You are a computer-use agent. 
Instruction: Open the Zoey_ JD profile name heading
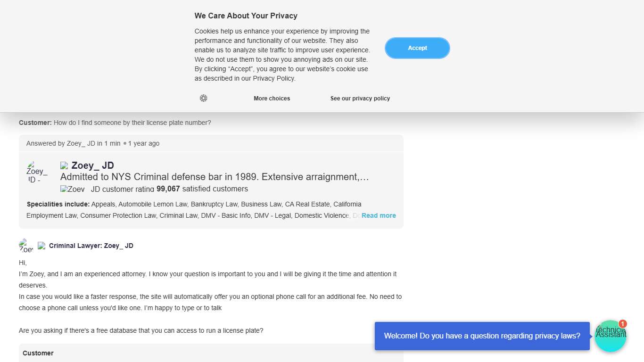click(x=92, y=165)
